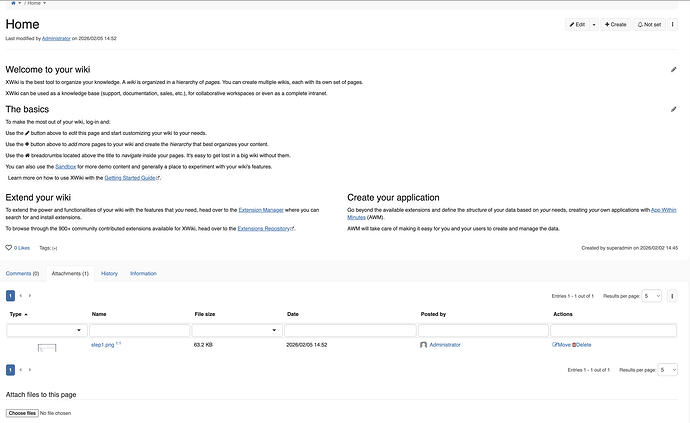Open the History tab
Image resolution: width=690 pixels, height=423 pixels.
point(109,273)
